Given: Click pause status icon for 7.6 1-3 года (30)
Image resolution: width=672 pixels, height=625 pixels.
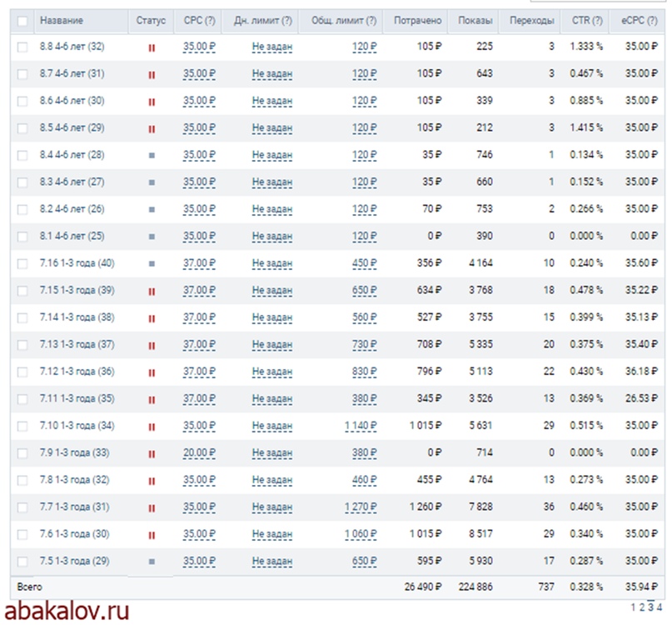Looking at the screenshot, I should point(152,535).
